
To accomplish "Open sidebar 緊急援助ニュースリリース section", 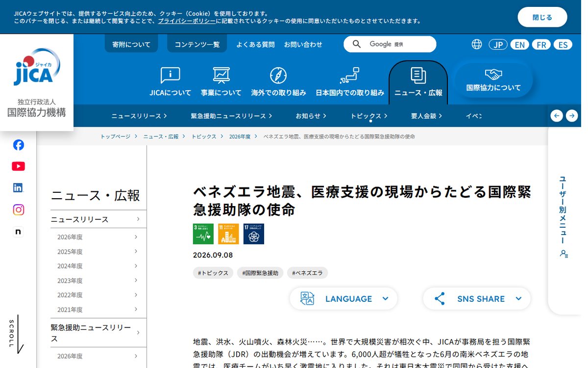I will pos(98,333).
